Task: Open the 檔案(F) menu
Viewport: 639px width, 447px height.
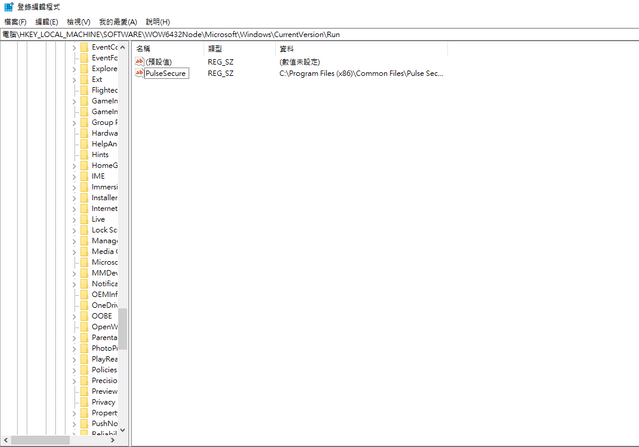Action: coord(15,21)
